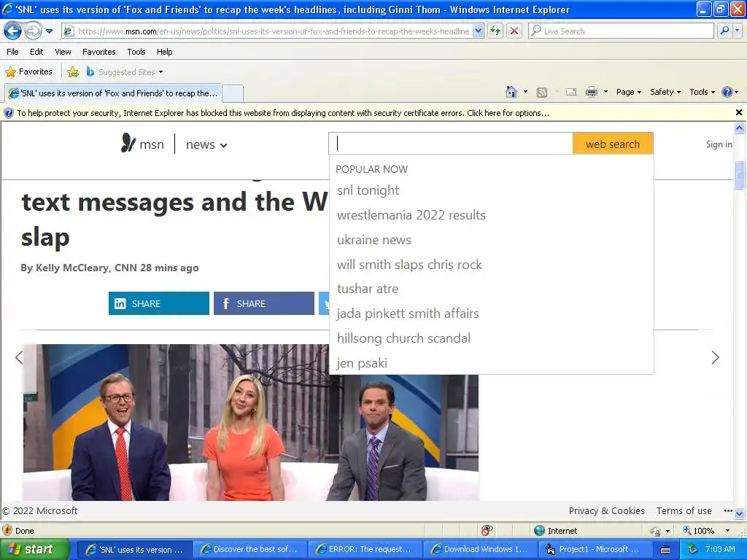Click the Forward navigation arrow

click(33, 31)
